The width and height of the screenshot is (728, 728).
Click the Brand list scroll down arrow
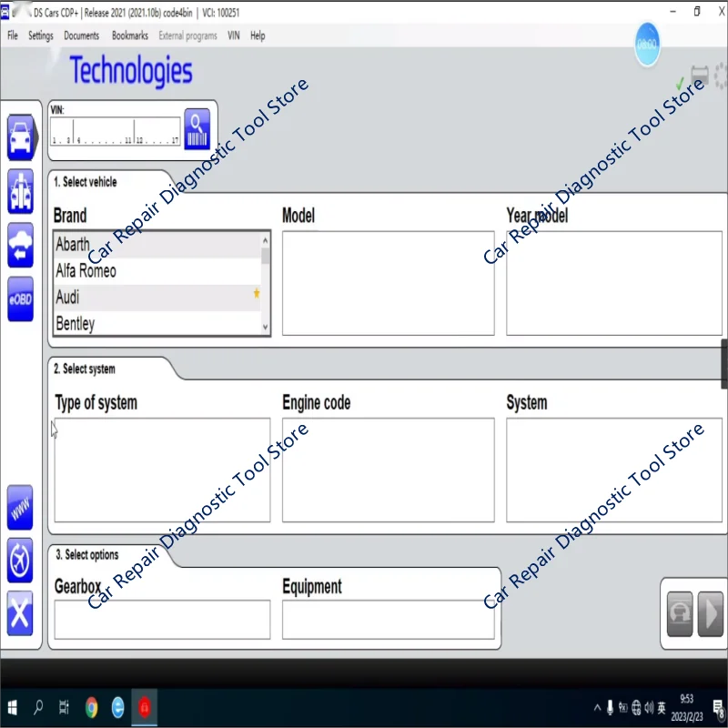pos(265,327)
